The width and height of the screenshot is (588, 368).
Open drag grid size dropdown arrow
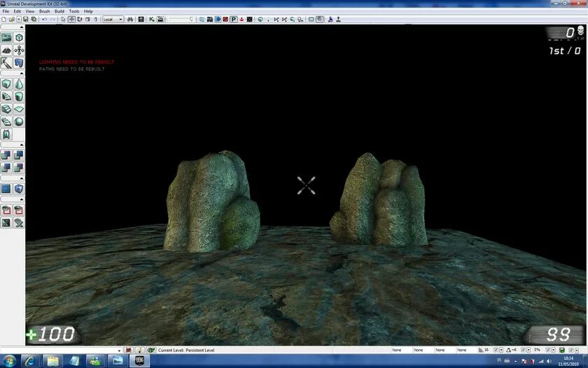click(x=501, y=350)
